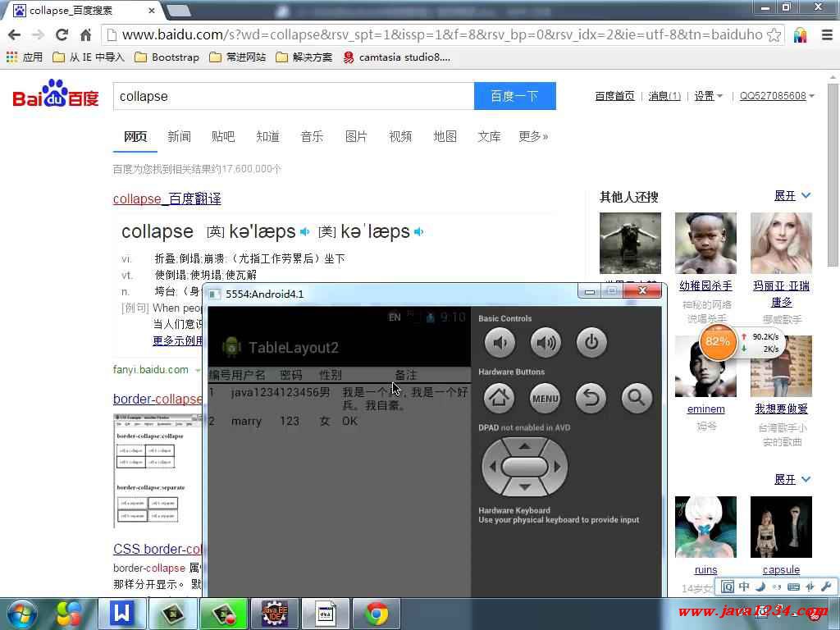
Task: Click the DPAD right arrow
Action: pyautogui.click(x=558, y=467)
